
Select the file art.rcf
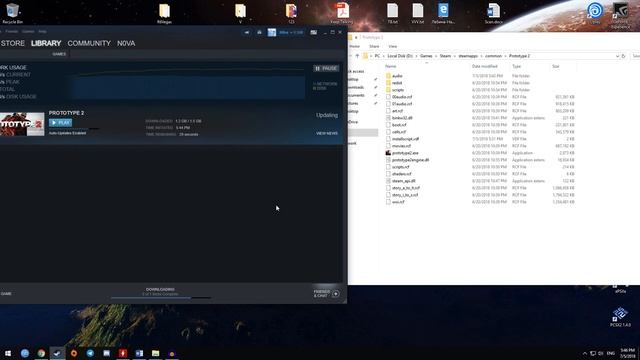coord(398,111)
